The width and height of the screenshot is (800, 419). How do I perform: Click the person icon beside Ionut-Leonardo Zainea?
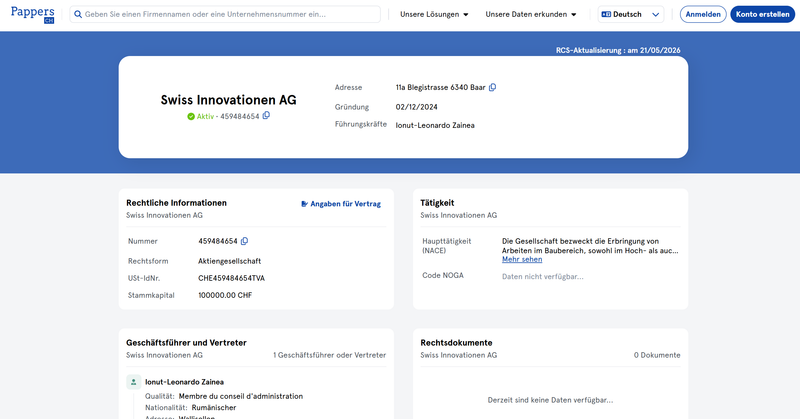[134, 382]
